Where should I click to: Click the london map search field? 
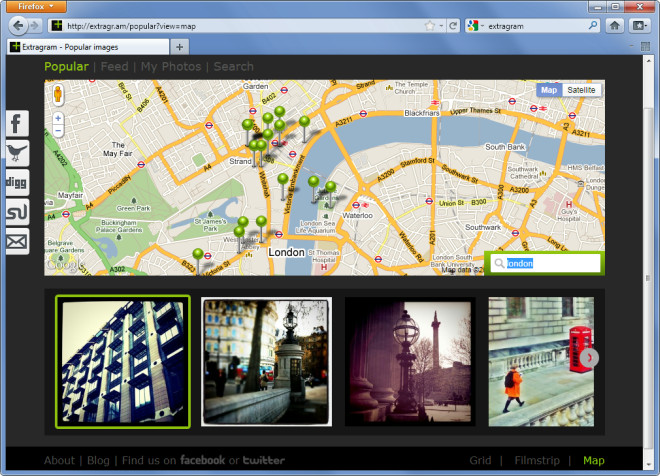tap(545, 263)
